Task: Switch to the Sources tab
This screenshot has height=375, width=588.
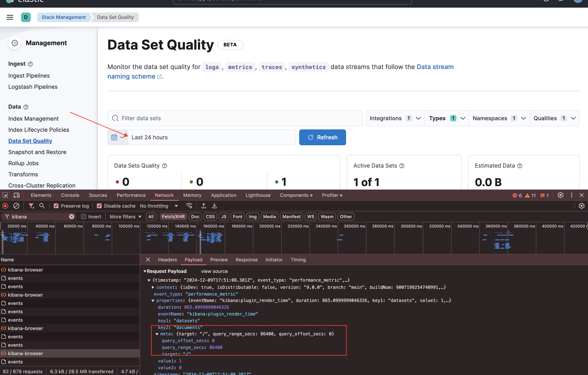Action: pos(98,195)
